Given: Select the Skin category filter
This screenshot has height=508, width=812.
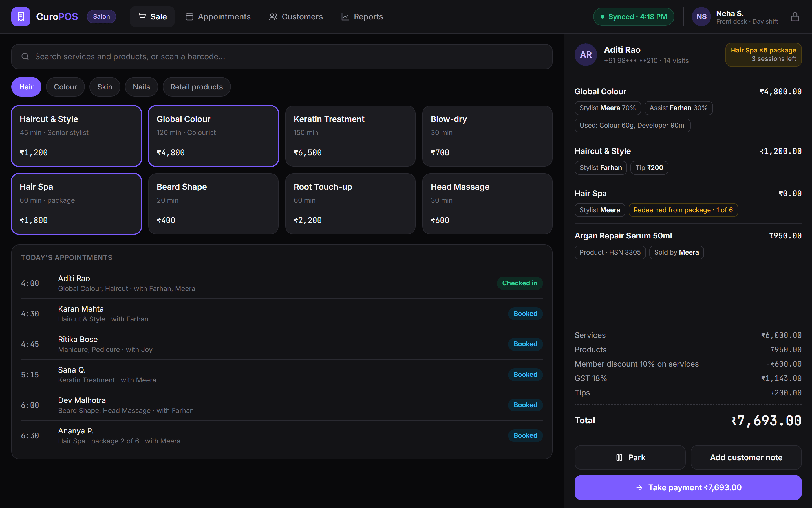Looking at the screenshot, I should 105,87.
